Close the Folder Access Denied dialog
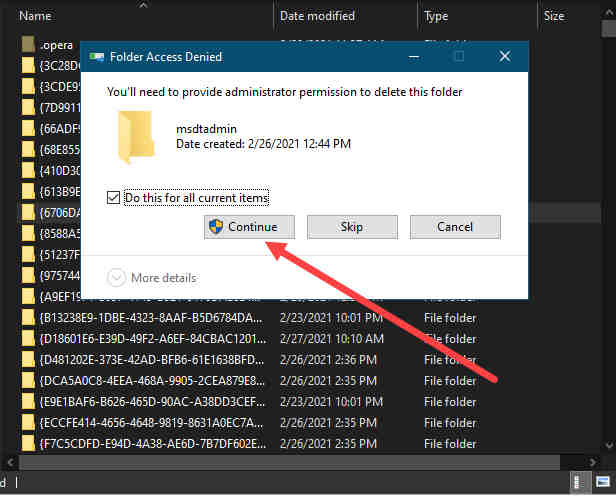Image resolution: width=616 pixels, height=496 pixels. click(504, 57)
